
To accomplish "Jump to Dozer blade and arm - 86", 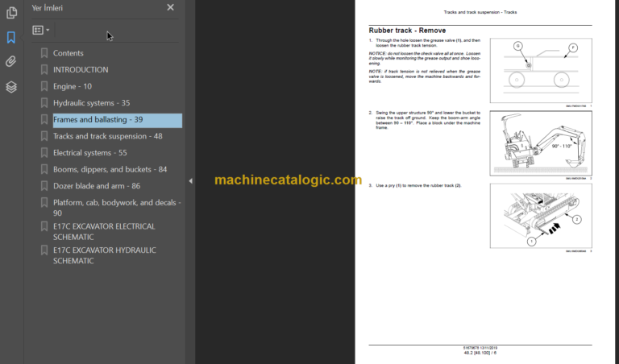I will coord(97,186).
